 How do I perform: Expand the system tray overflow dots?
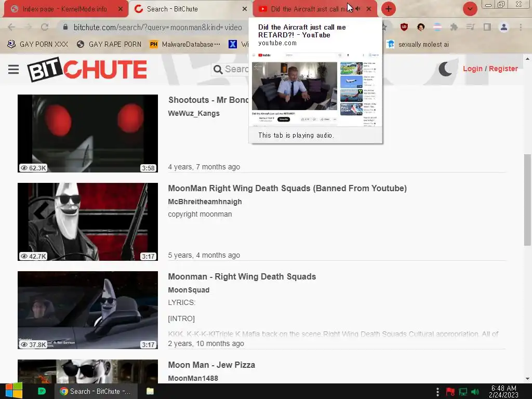pyautogui.click(x=437, y=392)
